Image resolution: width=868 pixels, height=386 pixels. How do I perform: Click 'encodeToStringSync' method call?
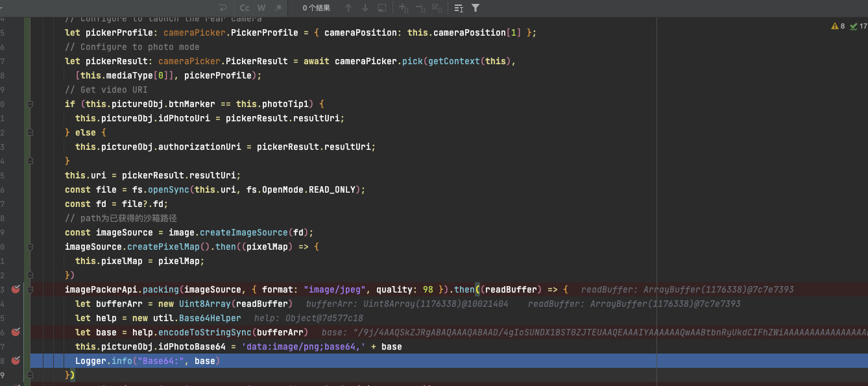pos(205,332)
